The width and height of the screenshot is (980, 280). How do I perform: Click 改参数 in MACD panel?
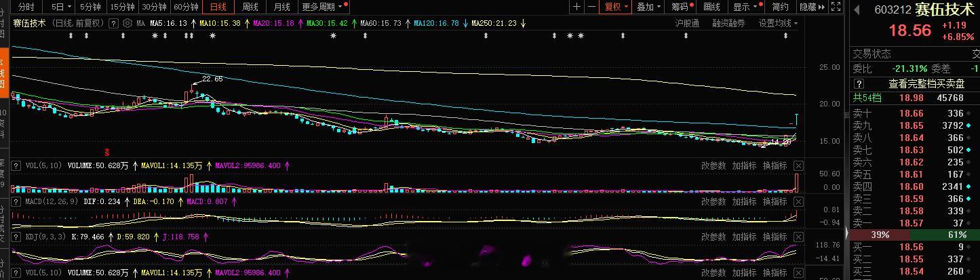(713, 201)
